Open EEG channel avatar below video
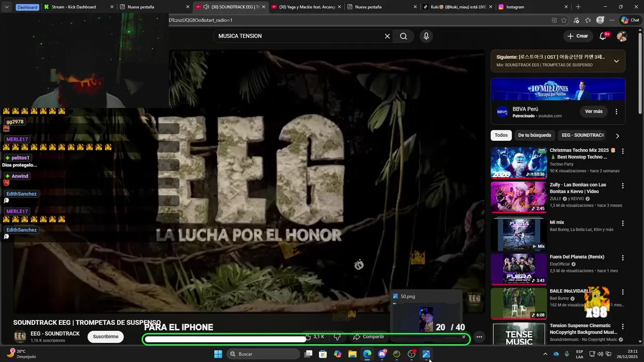Image resolution: width=644 pixels, height=362 pixels. (x=20, y=337)
